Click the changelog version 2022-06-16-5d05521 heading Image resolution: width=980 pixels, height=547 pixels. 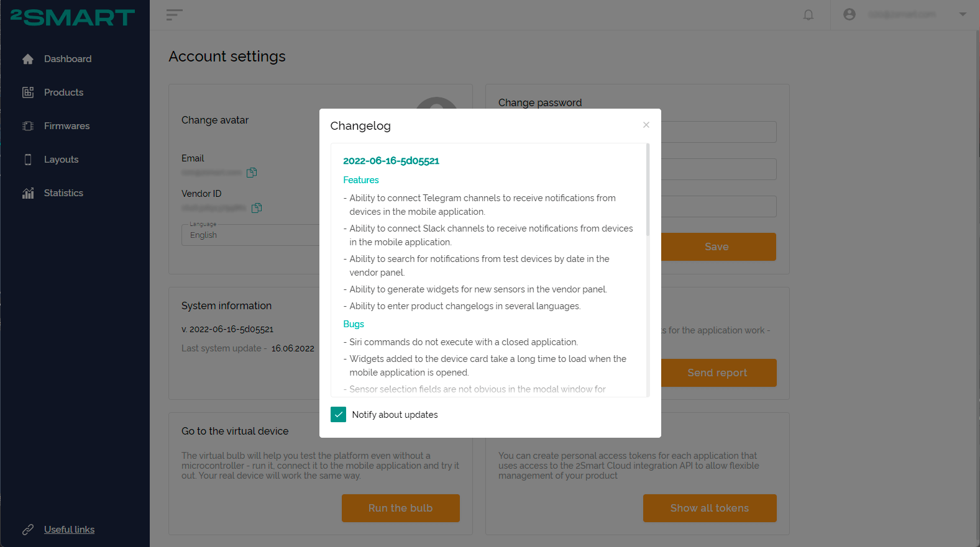(x=391, y=161)
